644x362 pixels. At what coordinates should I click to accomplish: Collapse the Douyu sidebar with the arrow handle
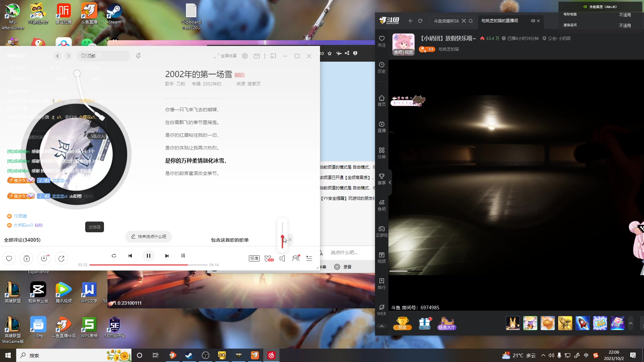click(x=390, y=183)
